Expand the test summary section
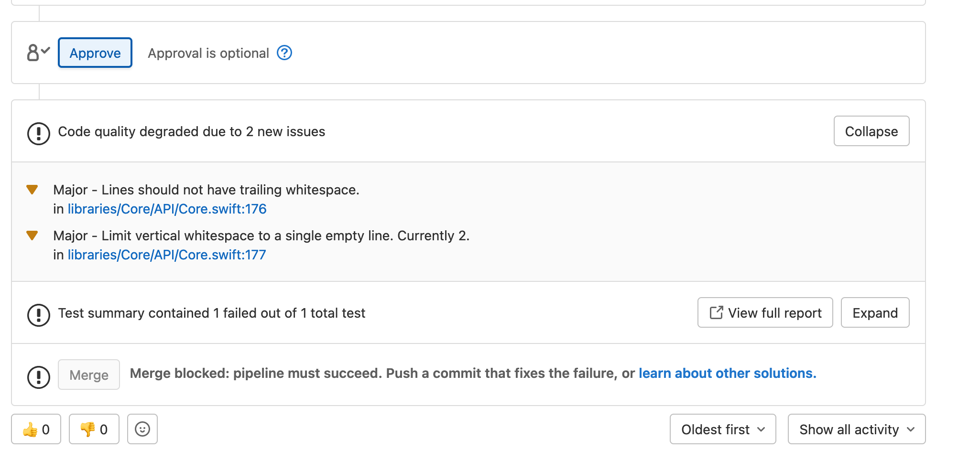This screenshot has width=980, height=450. [x=875, y=312]
